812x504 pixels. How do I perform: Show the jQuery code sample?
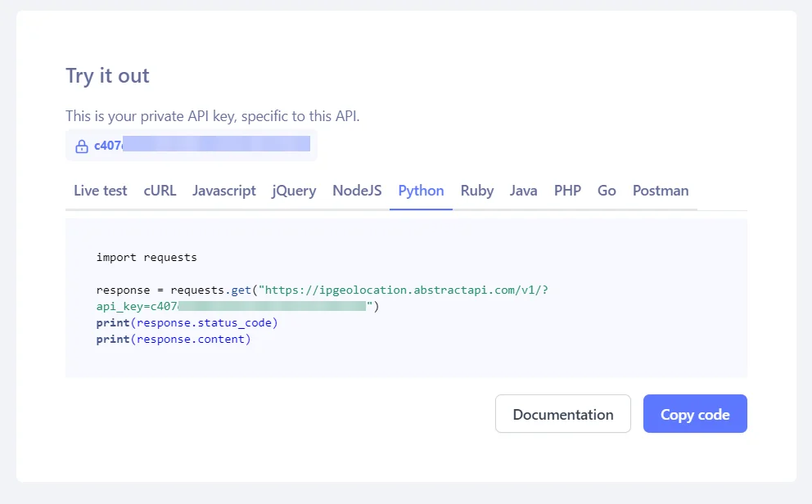point(294,191)
